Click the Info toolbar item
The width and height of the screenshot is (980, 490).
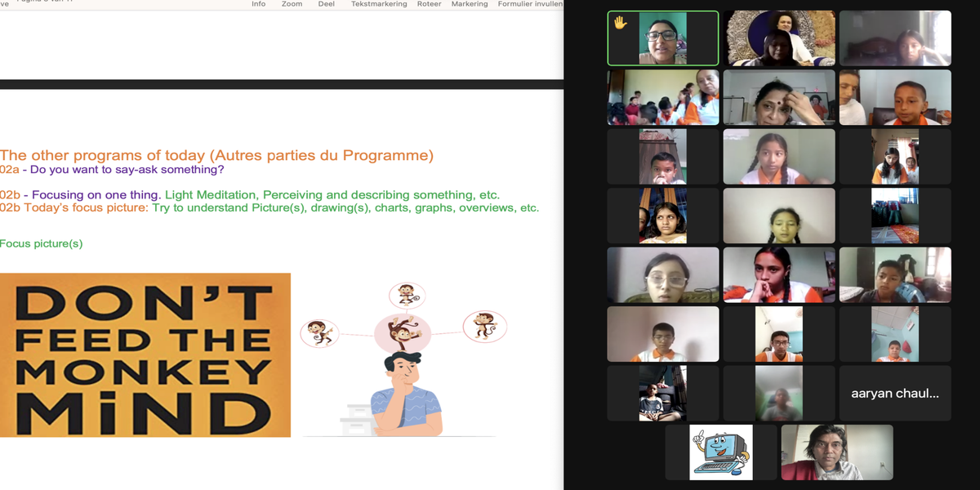tap(258, 4)
